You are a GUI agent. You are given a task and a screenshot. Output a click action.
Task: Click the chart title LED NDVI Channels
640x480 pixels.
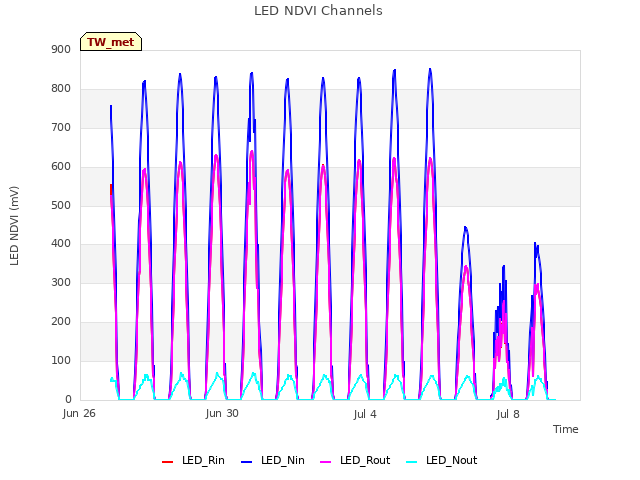pos(318,11)
